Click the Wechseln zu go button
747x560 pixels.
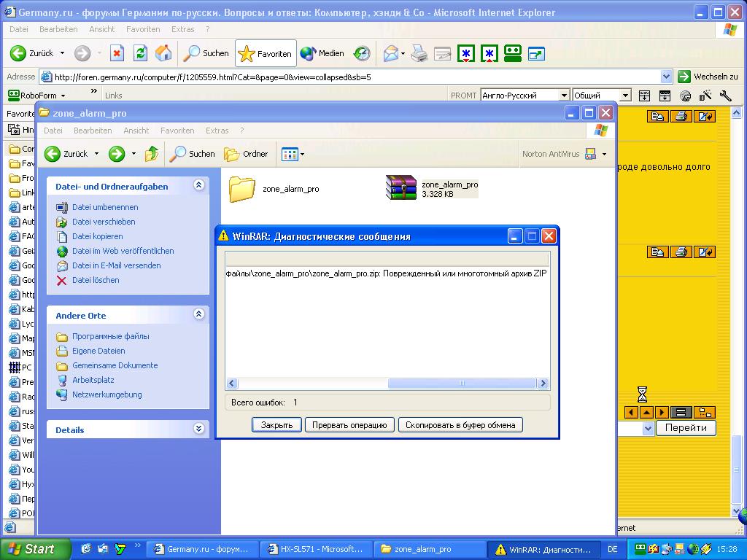coord(708,77)
